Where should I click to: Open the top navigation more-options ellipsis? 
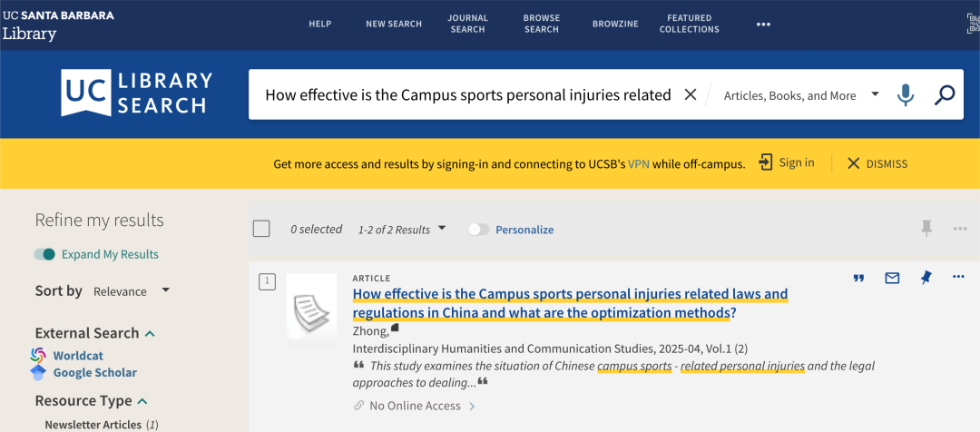tap(763, 25)
